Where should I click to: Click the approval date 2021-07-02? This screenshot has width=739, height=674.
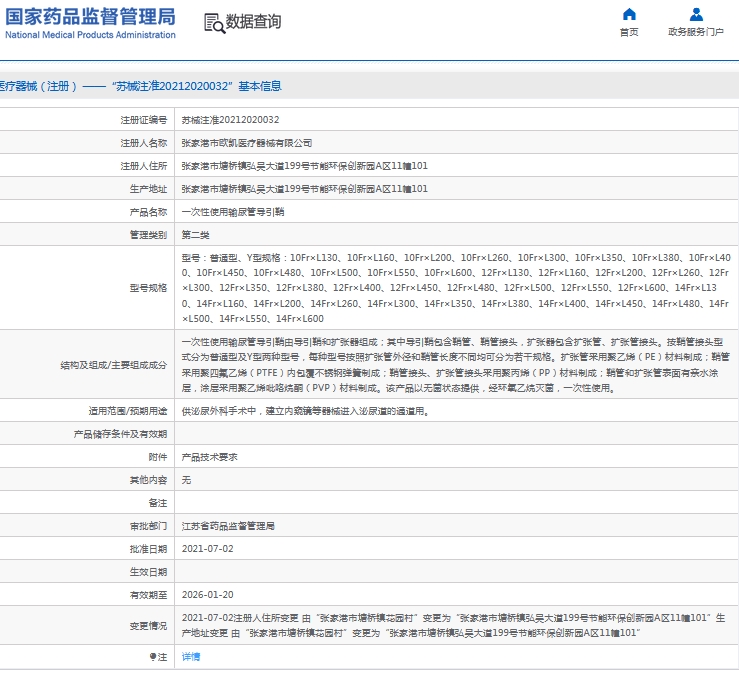coord(207,549)
